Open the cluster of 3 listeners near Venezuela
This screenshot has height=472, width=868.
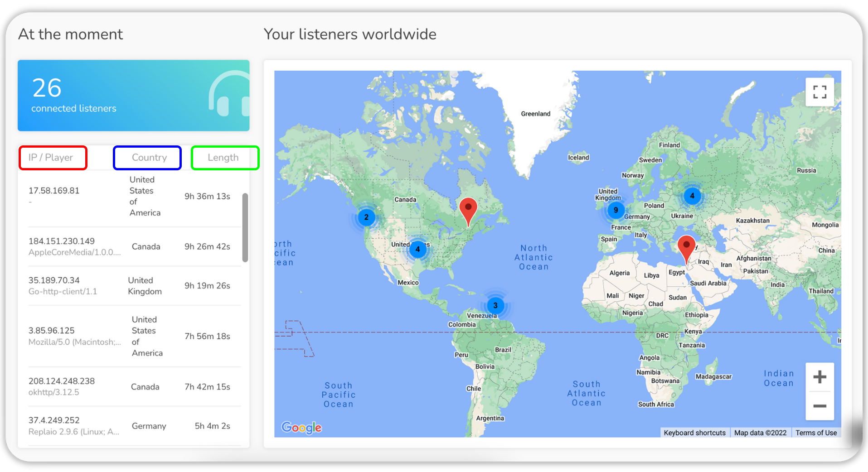tap(495, 305)
